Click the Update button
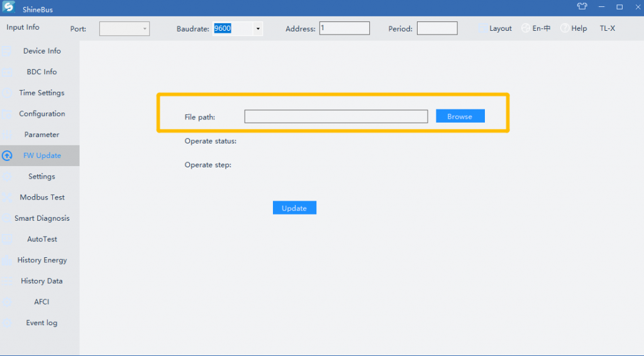 coord(294,208)
